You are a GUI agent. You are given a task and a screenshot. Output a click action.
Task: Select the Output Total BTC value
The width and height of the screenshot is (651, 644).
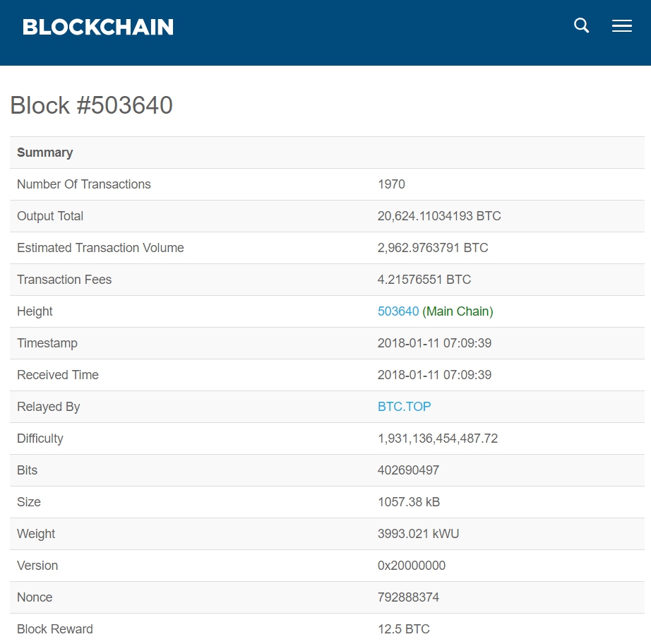[439, 216]
